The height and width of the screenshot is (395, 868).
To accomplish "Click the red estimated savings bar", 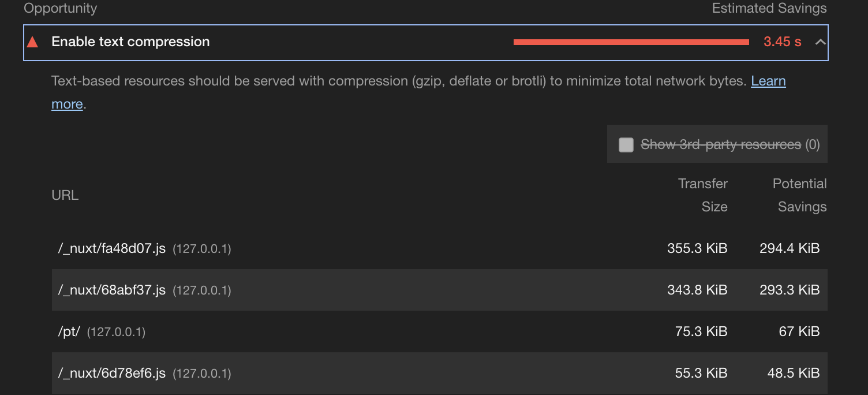I will [x=632, y=41].
